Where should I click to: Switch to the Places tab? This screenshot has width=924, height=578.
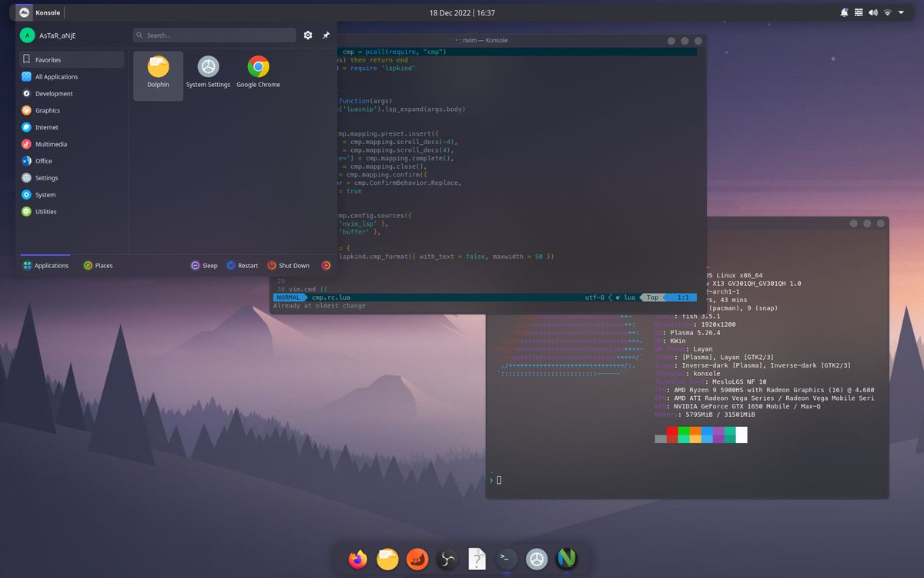point(98,265)
